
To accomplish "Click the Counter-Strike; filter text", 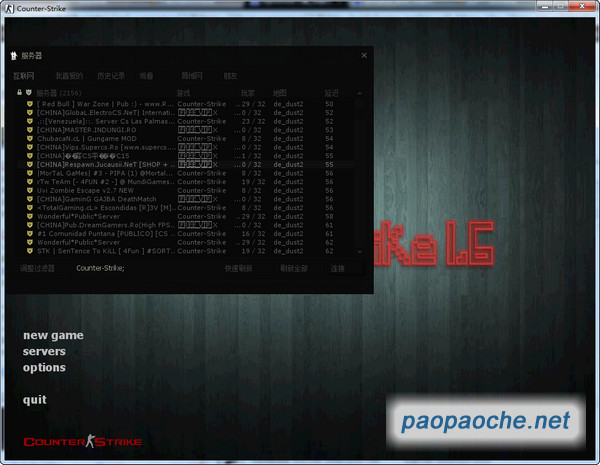I will pos(100,268).
